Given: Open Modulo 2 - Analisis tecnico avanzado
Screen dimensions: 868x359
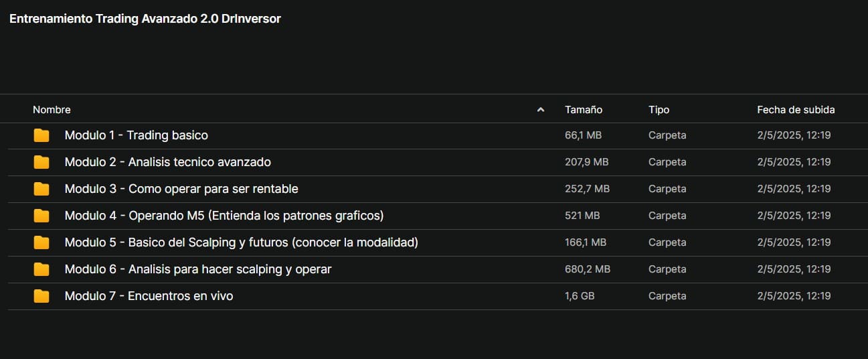Looking at the screenshot, I should pyautogui.click(x=168, y=162).
